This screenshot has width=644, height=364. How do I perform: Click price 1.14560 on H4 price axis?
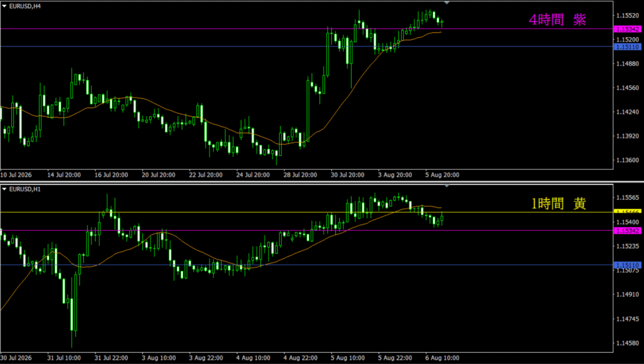[627, 88]
